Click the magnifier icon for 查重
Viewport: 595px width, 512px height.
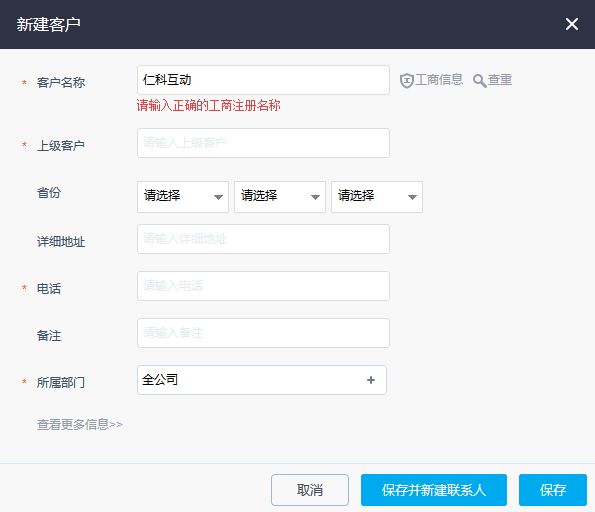click(480, 81)
